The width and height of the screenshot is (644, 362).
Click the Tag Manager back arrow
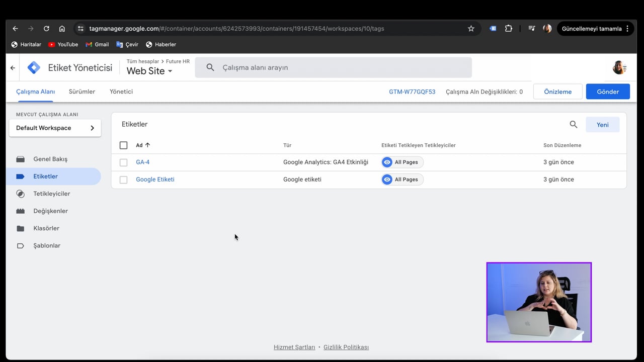pyautogui.click(x=13, y=68)
